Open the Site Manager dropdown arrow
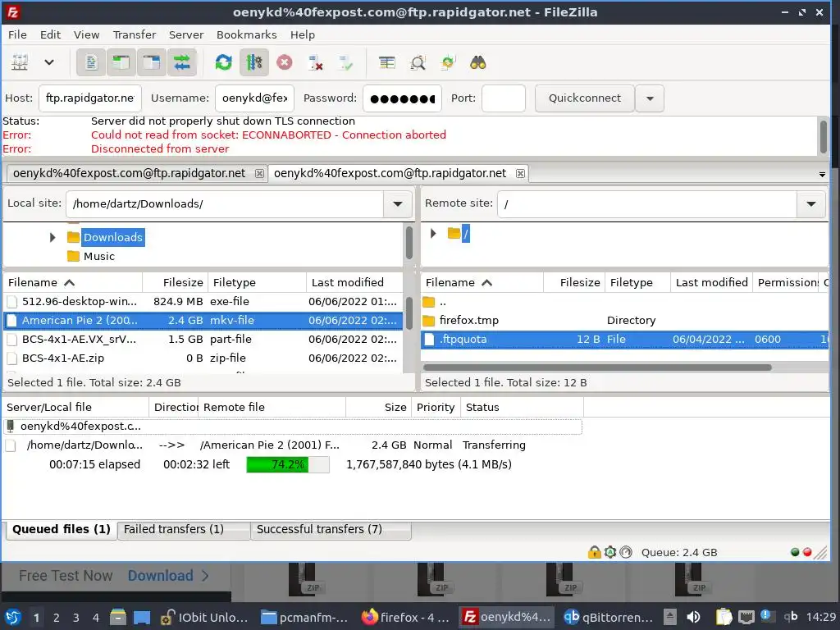 click(x=48, y=62)
